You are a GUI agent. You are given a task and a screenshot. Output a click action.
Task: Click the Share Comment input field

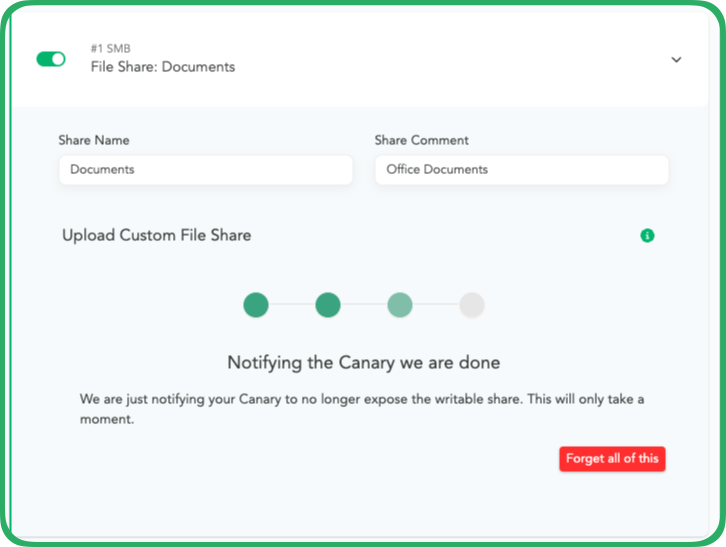point(521,170)
